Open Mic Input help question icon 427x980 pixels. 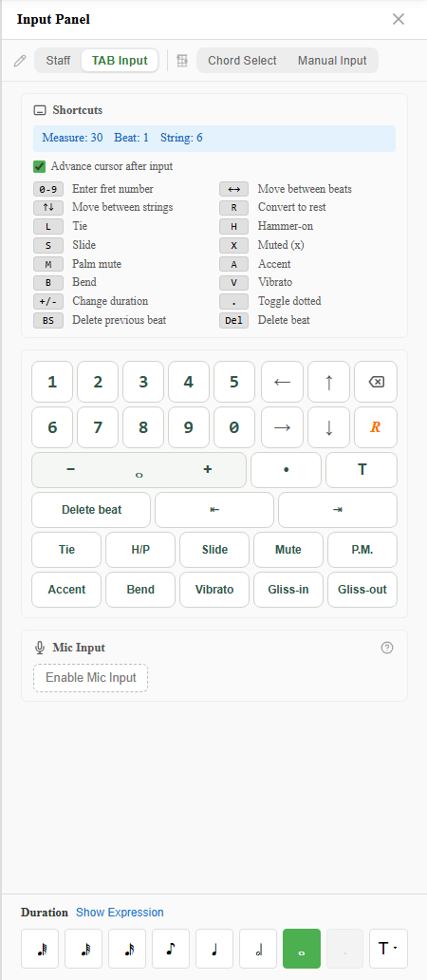(387, 648)
